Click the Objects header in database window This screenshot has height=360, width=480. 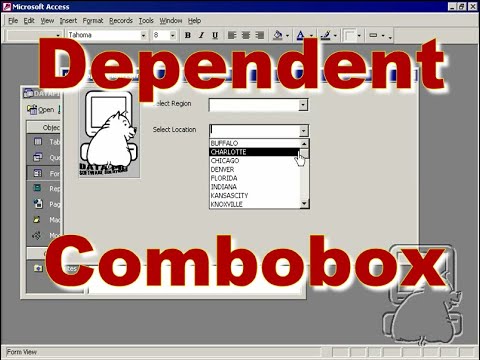tap(44, 127)
